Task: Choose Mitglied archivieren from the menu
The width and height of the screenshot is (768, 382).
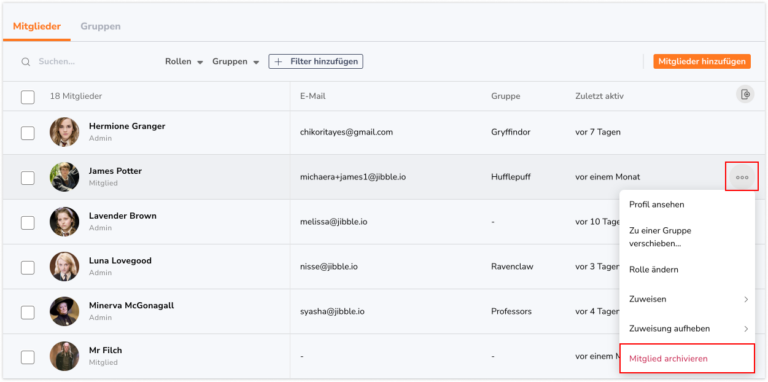Action: coord(687,358)
